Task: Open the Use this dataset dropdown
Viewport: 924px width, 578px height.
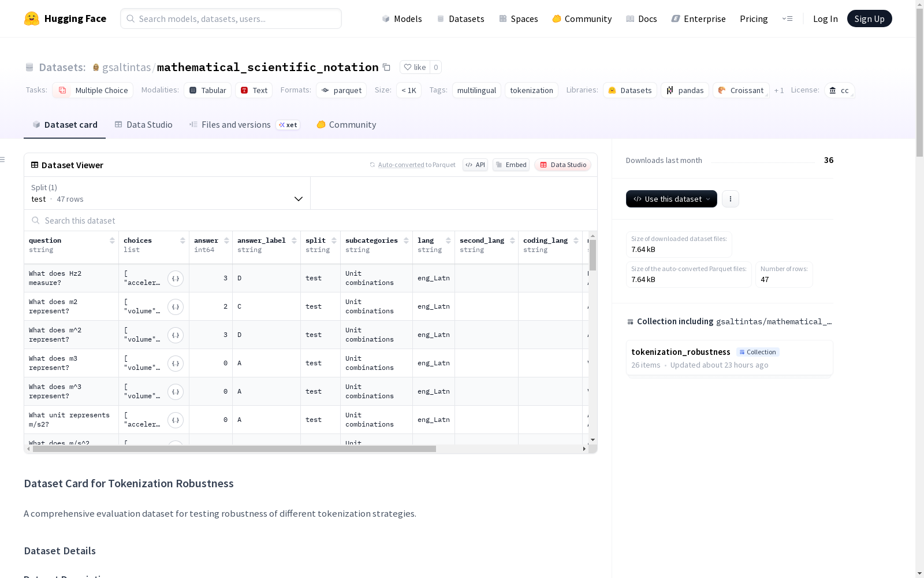Action: [x=672, y=199]
